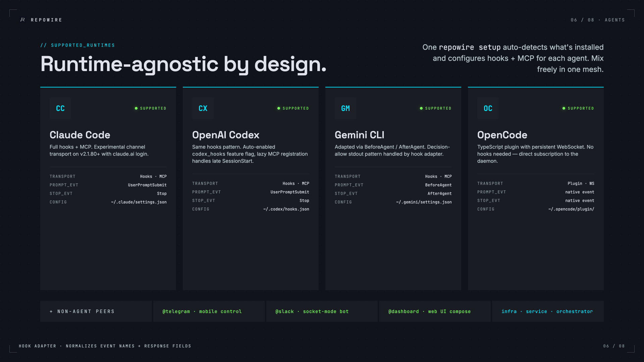Image resolution: width=644 pixels, height=362 pixels.
Task: Click STOP_EVT label in OpenCode card
Action: 489,200
